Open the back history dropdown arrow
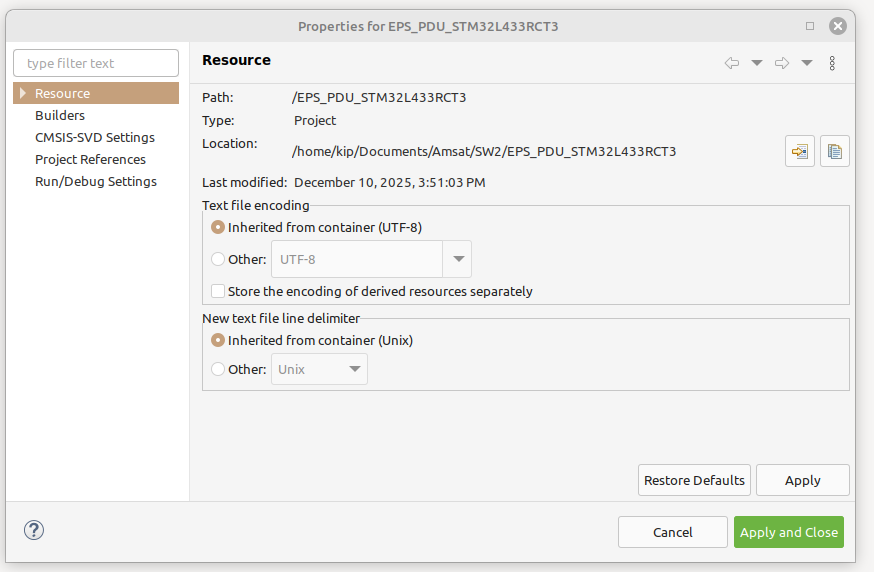Screen dimensions: 874x572 [757, 63]
